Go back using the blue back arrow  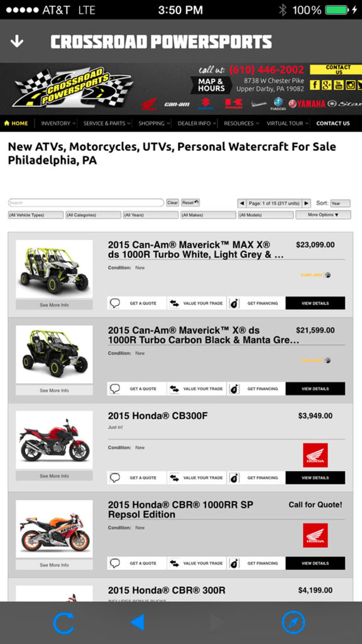(137, 623)
